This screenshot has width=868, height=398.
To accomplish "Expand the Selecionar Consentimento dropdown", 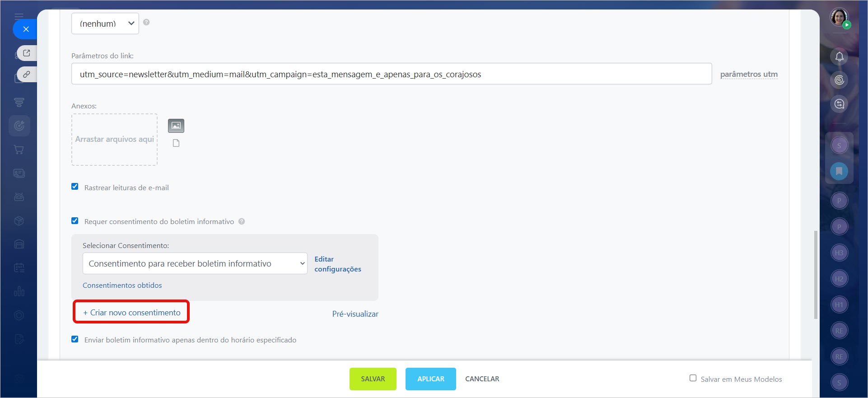I will [195, 263].
